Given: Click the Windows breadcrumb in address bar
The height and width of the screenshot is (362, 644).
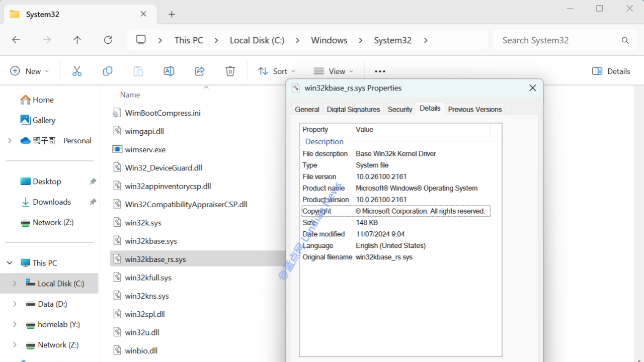Looking at the screenshot, I should pos(329,40).
